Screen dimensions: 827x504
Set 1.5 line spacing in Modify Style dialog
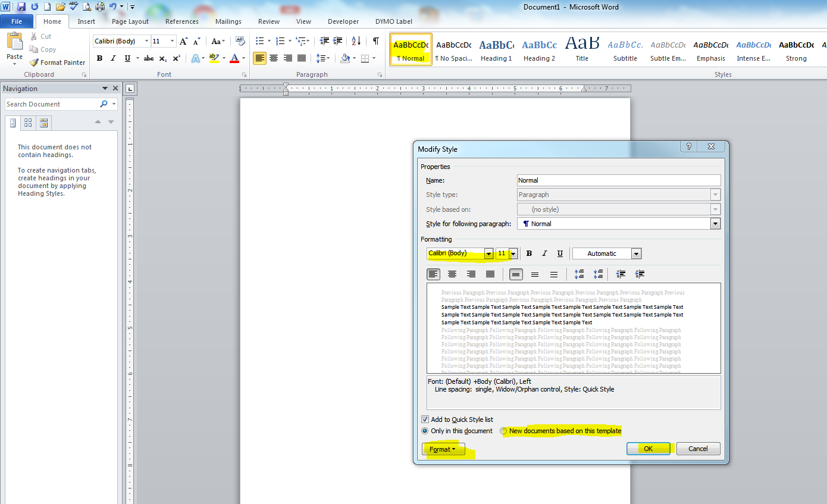point(535,274)
